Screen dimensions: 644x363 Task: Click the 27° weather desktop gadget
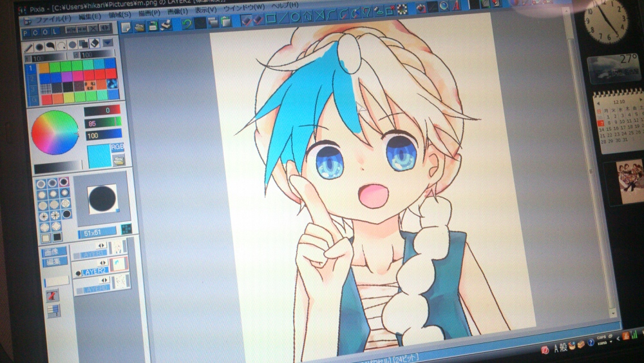[614, 68]
